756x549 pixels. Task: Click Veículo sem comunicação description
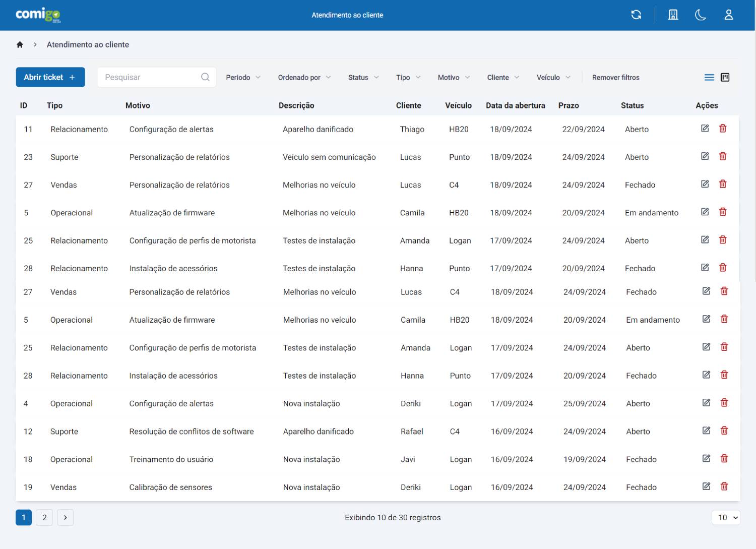point(329,157)
